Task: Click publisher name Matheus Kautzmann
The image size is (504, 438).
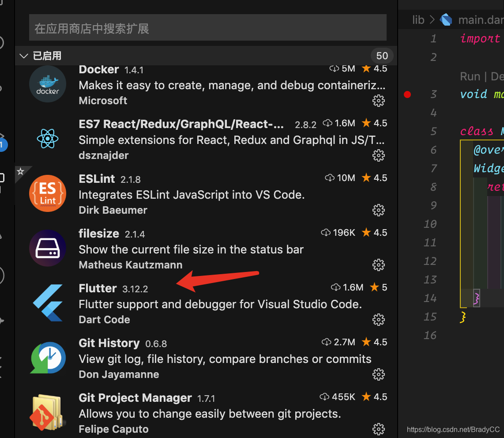Action: 131,264
